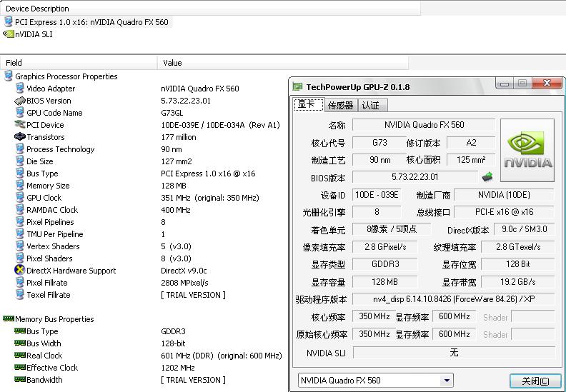Click the 设备ID 10DE - 039E field

click(377, 195)
